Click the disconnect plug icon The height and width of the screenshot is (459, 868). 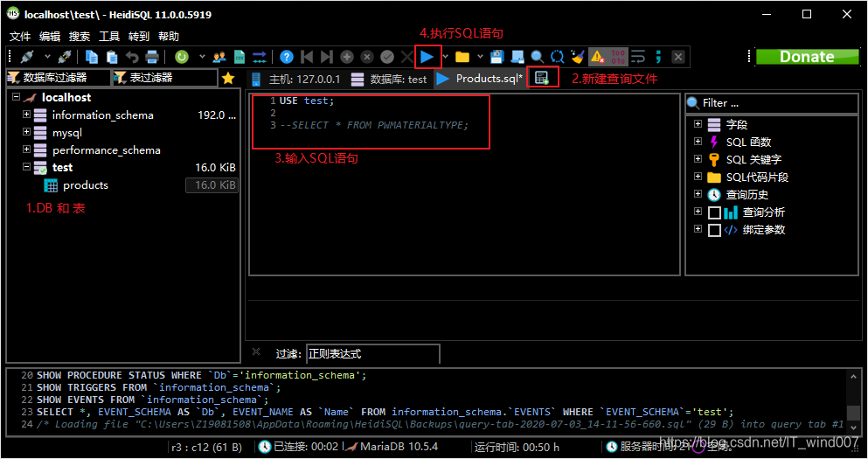tap(64, 57)
